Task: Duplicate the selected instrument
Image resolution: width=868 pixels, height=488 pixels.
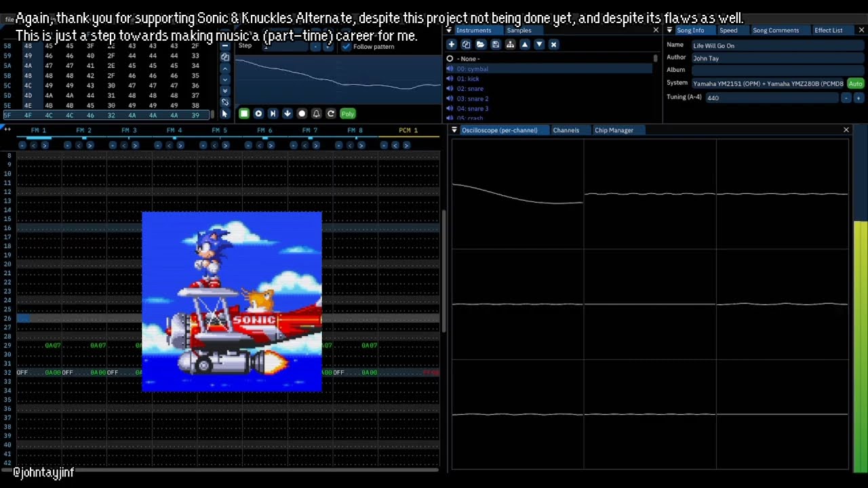Action: (x=466, y=44)
